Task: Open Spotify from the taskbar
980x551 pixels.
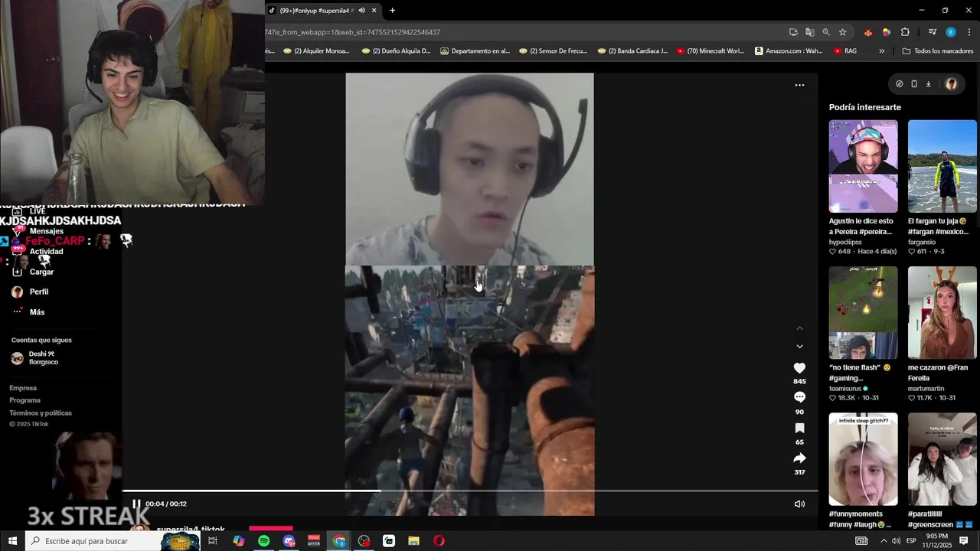Action: pos(263,541)
